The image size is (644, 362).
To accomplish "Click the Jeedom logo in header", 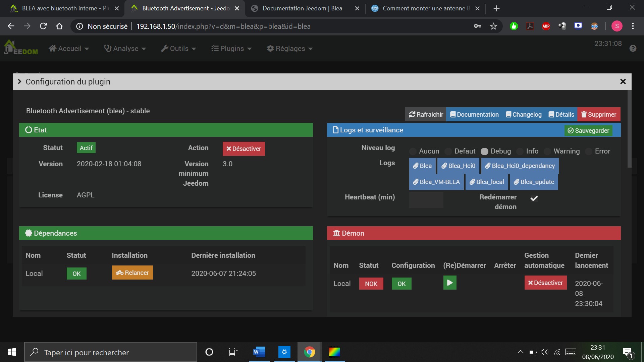I will (x=20, y=48).
